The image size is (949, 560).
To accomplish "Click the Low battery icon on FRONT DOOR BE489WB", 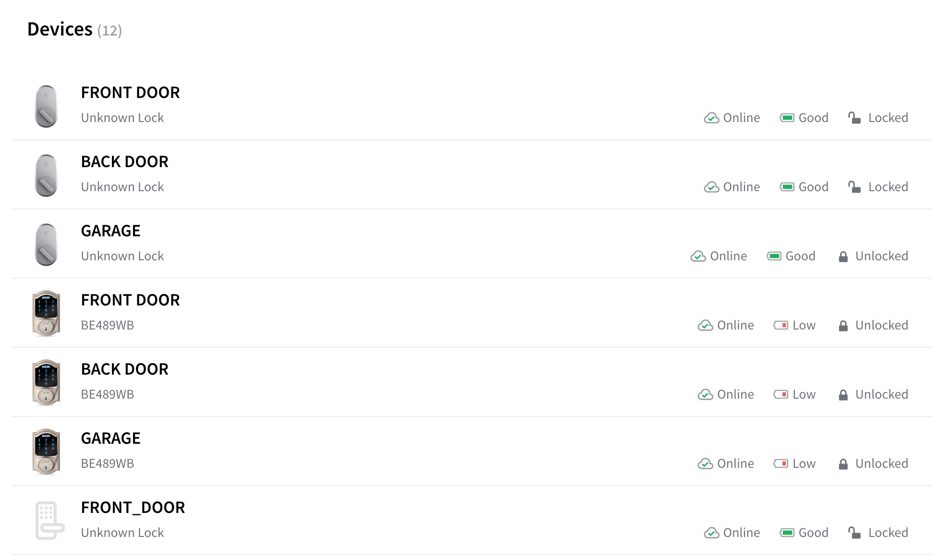I will [x=780, y=325].
